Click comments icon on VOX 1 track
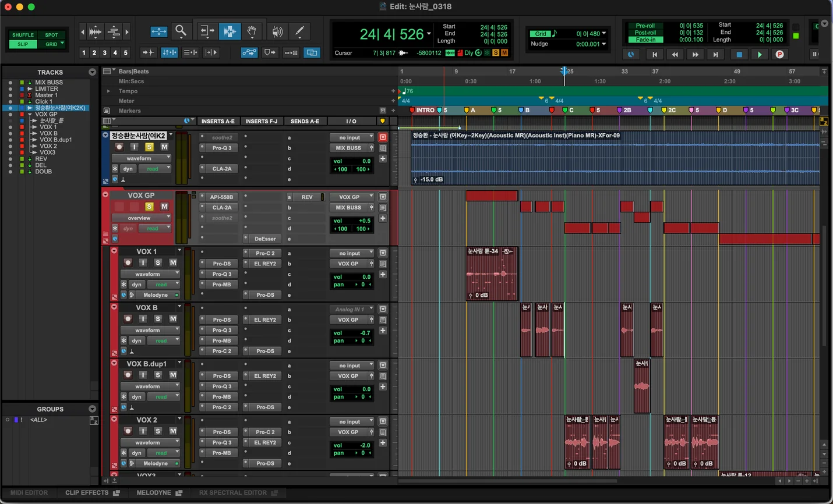The image size is (833, 504). coord(383,264)
